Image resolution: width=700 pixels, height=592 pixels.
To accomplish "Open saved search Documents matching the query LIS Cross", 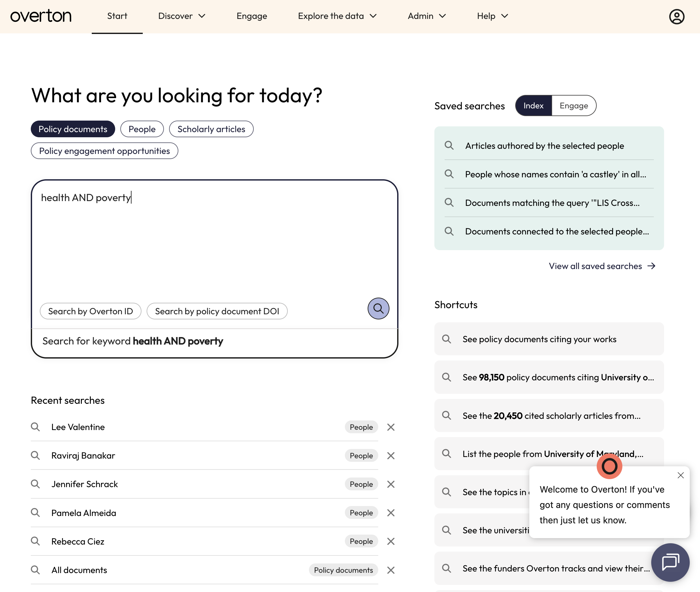I will coord(549,203).
